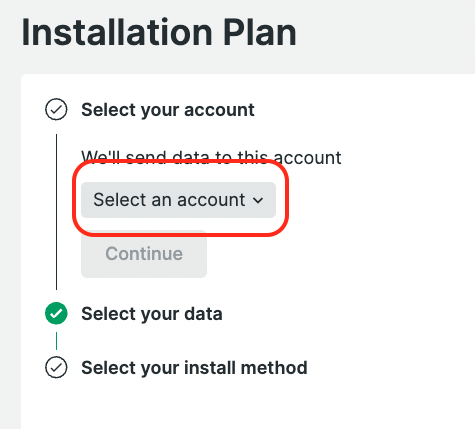
Task: Click the chevron arrow in the account dropdown
Action: click(x=258, y=200)
